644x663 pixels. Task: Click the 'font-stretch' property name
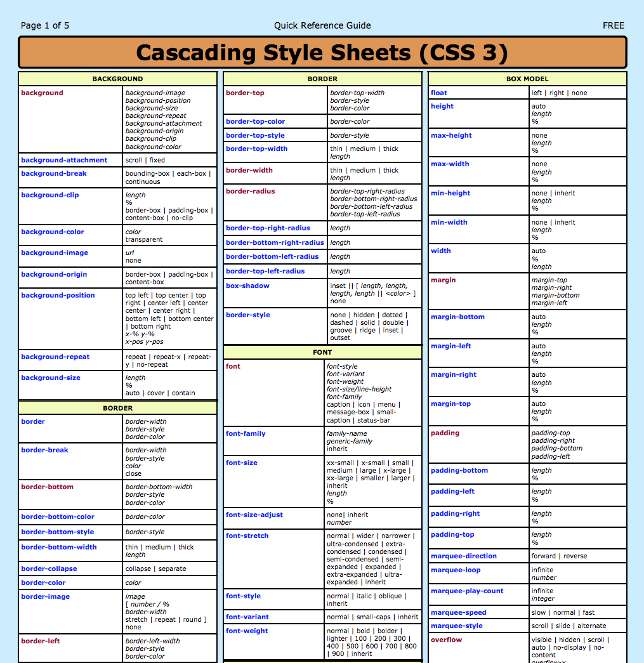(247, 535)
